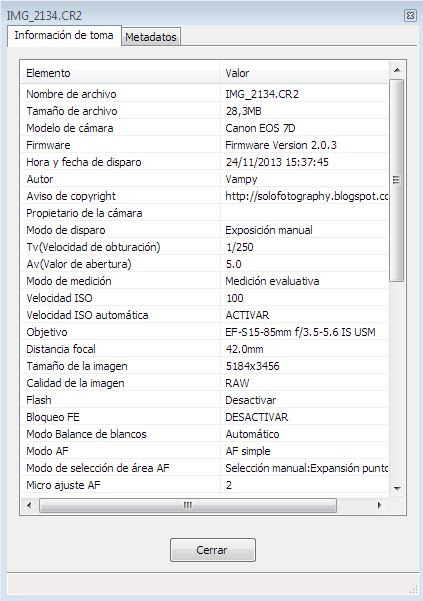Click the horizontal scrollbar left arrow
This screenshot has height=601, width=423.
pyautogui.click(x=29, y=505)
